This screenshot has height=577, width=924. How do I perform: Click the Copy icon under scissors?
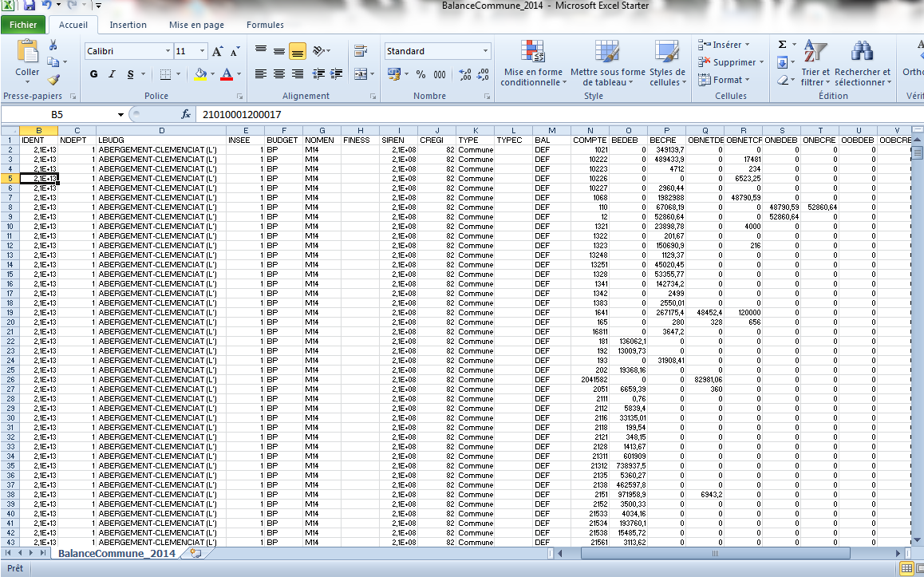click(x=53, y=61)
